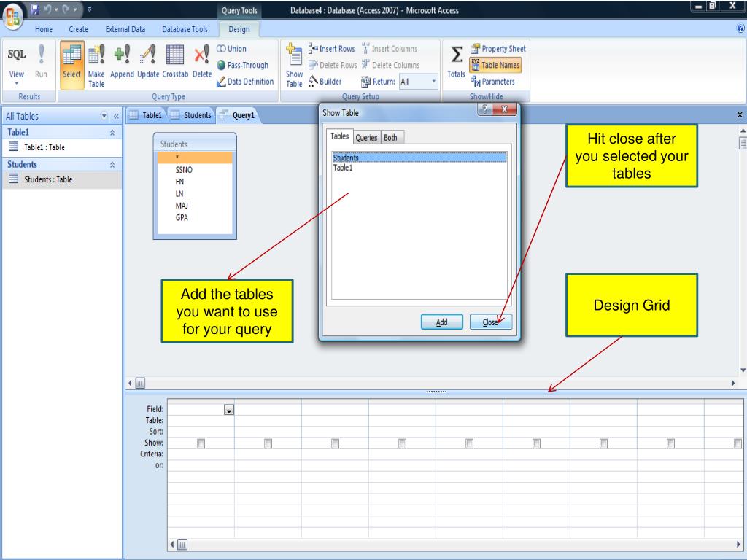Customize Quick Access Toolbar dropdown
Viewport: 747px width, 560px height.
point(90,9)
